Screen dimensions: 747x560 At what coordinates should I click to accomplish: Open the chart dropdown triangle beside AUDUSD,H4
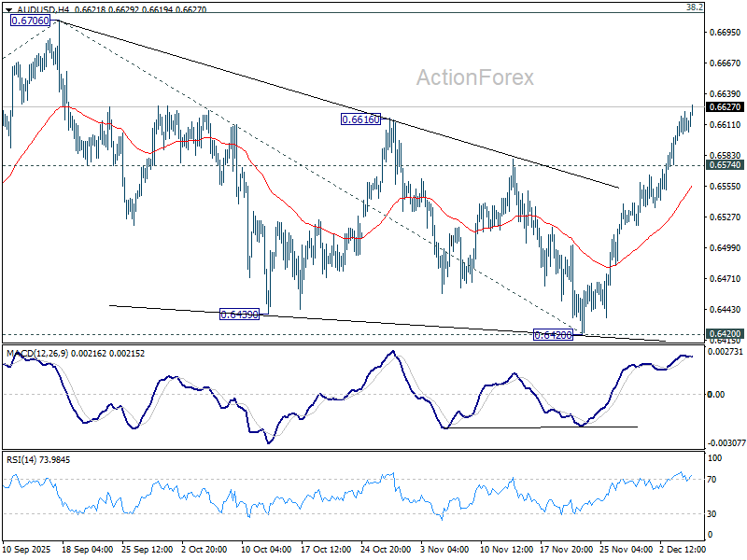pyautogui.click(x=8, y=9)
